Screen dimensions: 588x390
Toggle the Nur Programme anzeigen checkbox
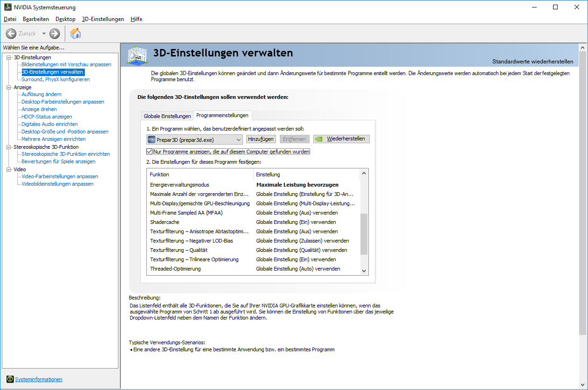point(150,152)
